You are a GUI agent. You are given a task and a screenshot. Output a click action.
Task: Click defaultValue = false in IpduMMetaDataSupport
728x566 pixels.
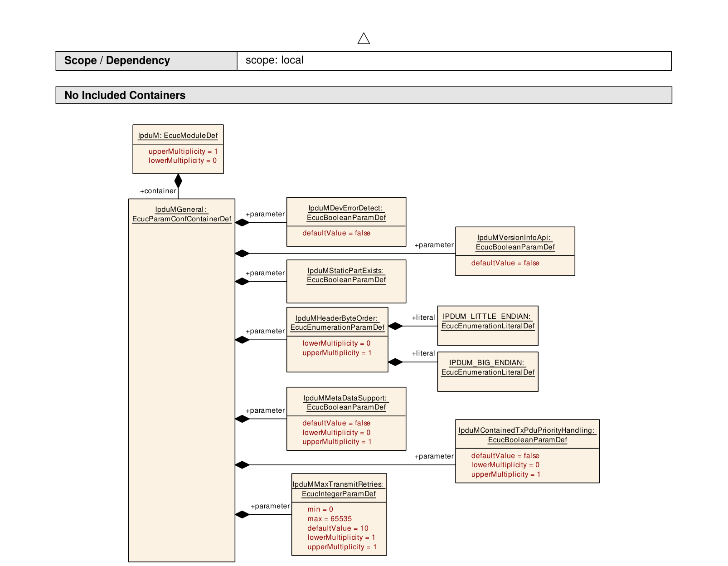[x=336, y=423]
